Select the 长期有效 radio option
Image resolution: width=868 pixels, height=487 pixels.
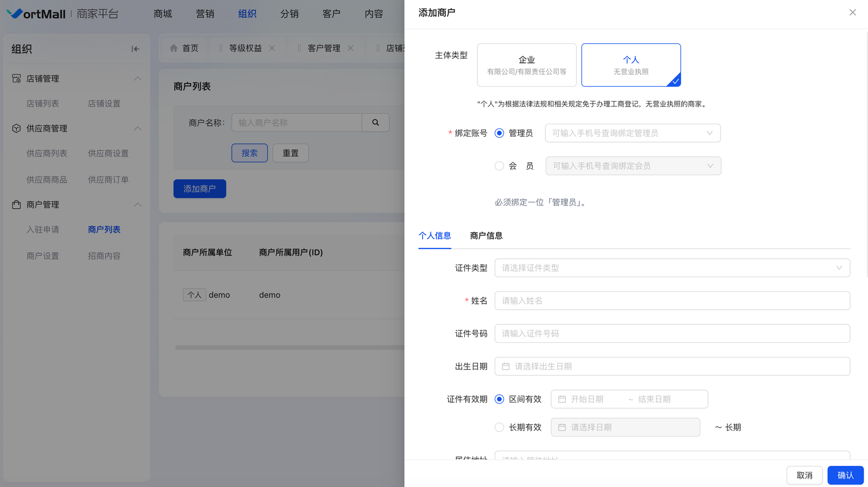pos(499,427)
